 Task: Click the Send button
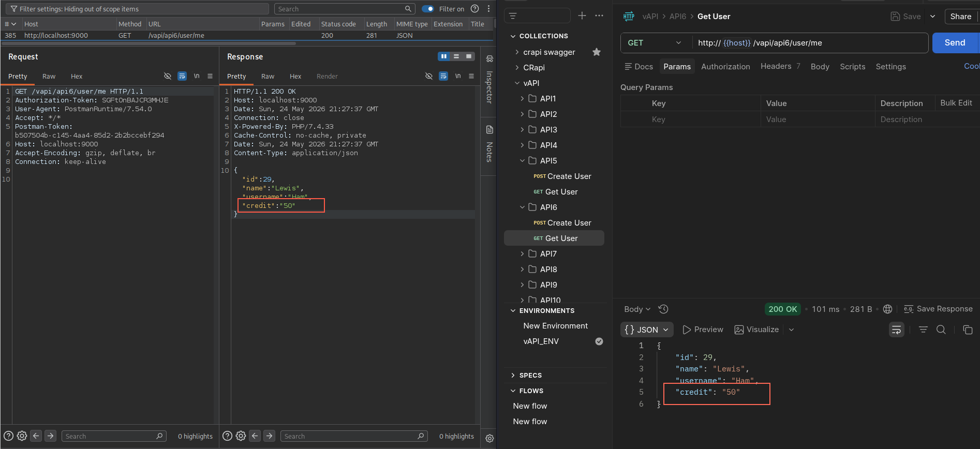pos(955,43)
